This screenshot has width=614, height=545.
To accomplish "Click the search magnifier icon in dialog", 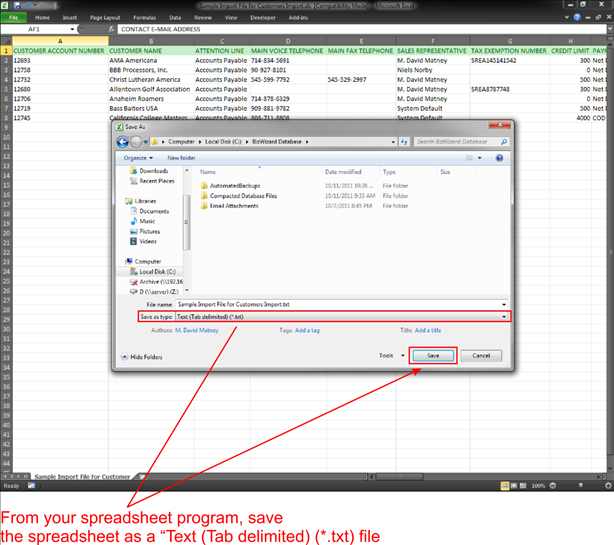I will (x=504, y=142).
